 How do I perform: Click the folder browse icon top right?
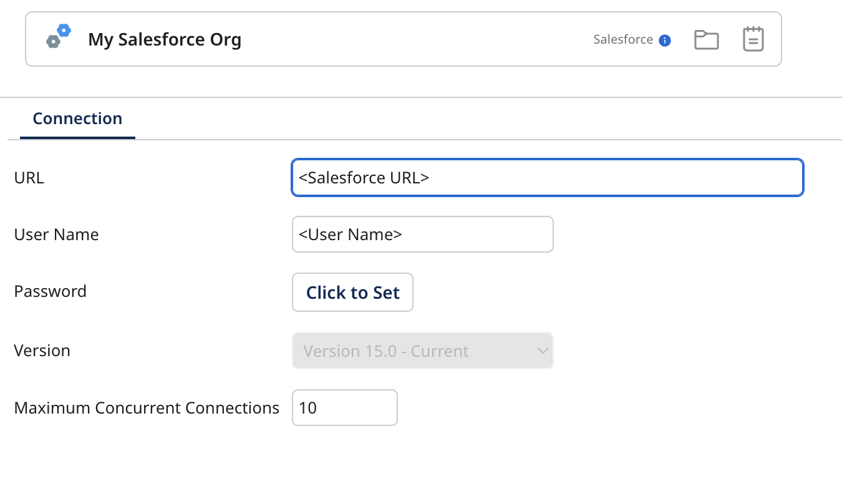tap(706, 39)
